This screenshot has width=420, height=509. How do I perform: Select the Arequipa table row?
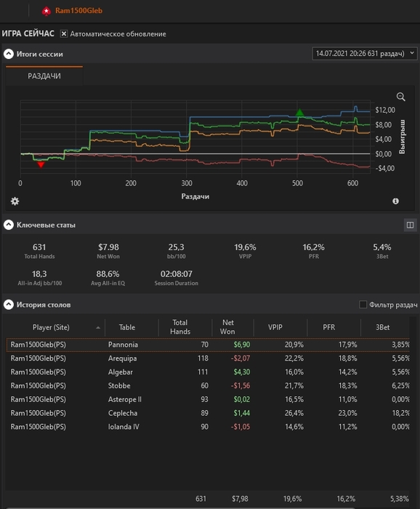tap(208, 358)
